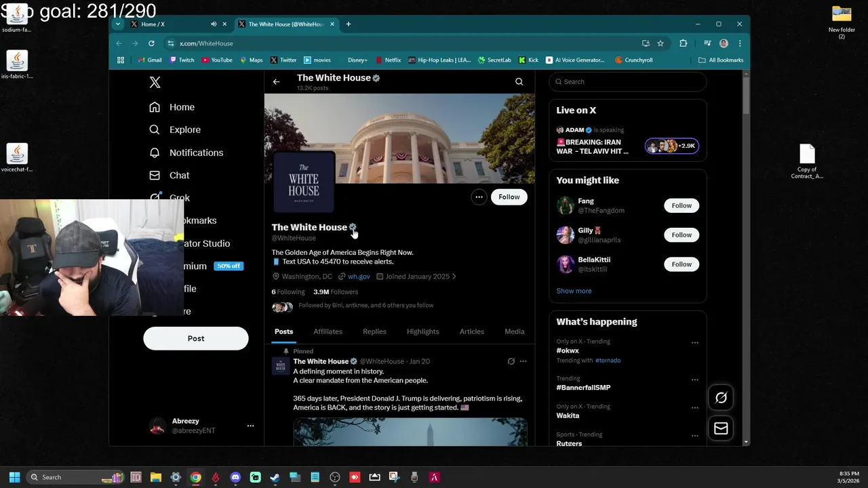This screenshot has height=488, width=868.
Task: Expand Joined January 2025 chevron
Action: [x=454, y=277]
